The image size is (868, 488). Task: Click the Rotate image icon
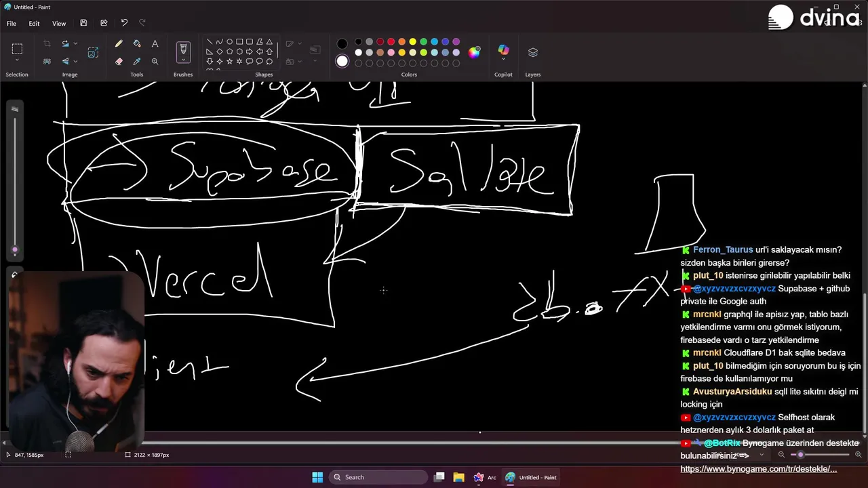(65, 43)
